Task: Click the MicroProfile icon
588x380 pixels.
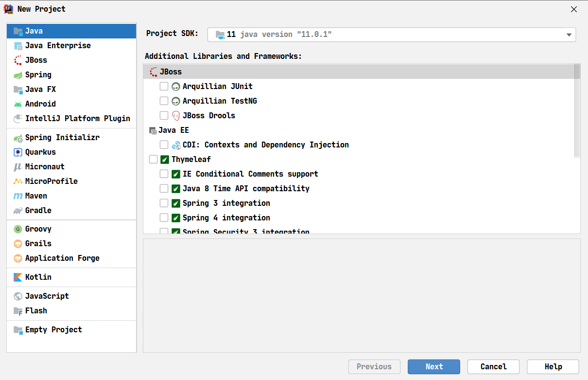Action: coord(18,181)
